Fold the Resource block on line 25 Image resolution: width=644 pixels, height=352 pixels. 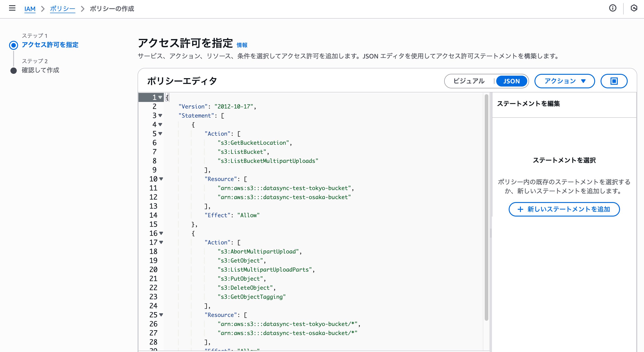click(161, 315)
